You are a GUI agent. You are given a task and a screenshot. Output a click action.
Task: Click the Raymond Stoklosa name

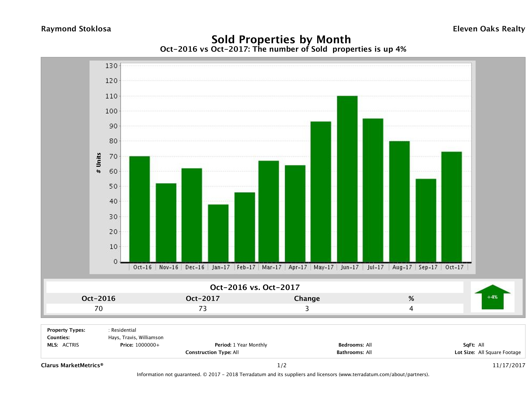click(76, 29)
